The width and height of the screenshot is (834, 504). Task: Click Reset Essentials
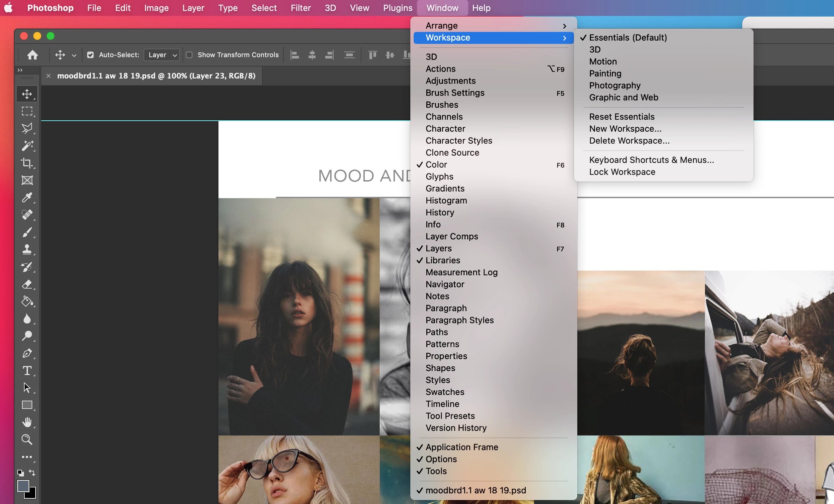click(x=622, y=116)
